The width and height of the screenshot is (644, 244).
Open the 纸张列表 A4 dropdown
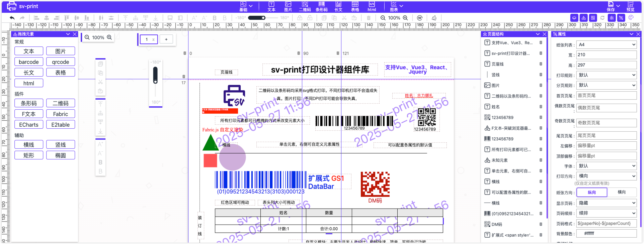click(x=606, y=44)
